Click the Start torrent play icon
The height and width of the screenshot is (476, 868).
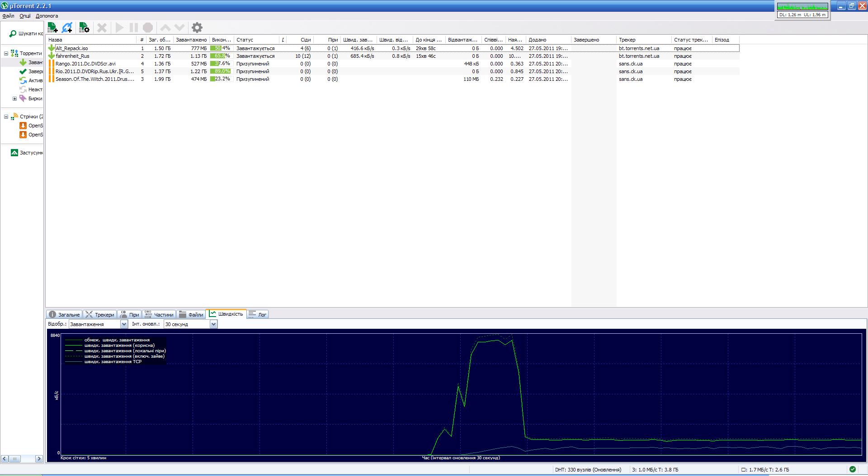[x=119, y=28]
